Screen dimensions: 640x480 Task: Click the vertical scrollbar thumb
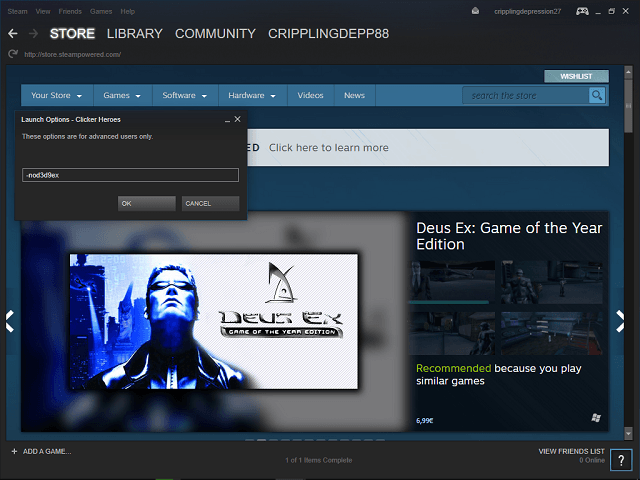click(x=628, y=105)
